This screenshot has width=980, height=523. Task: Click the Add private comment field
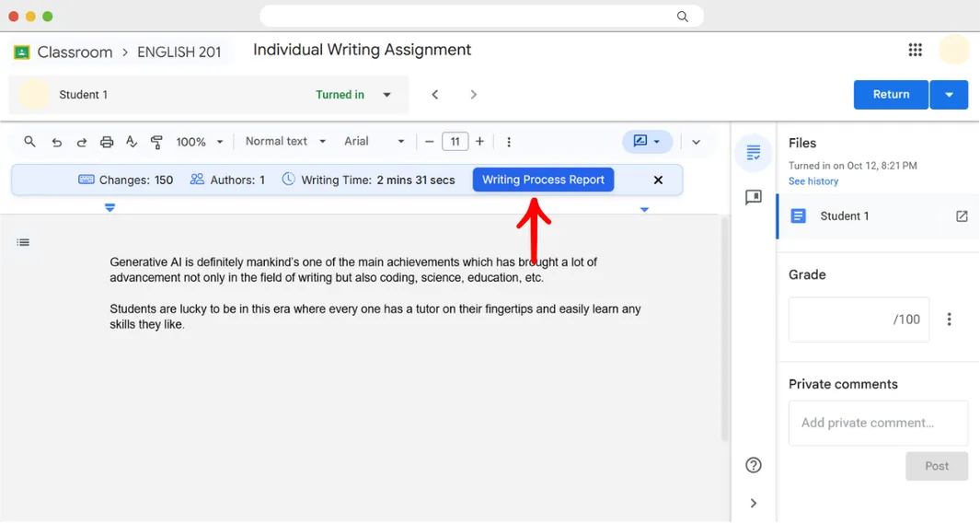(x=878, y=423)
